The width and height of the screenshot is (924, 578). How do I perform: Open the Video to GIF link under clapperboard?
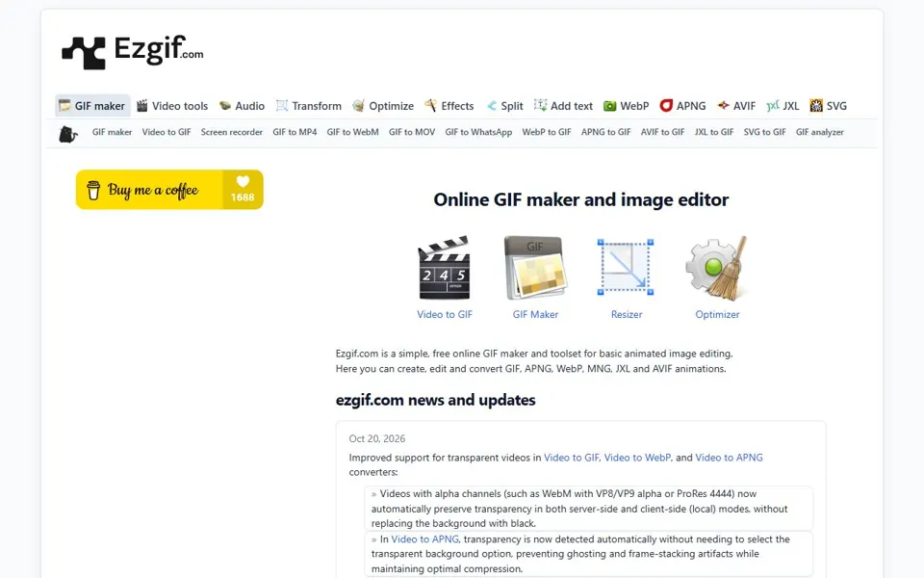[445, 314]
